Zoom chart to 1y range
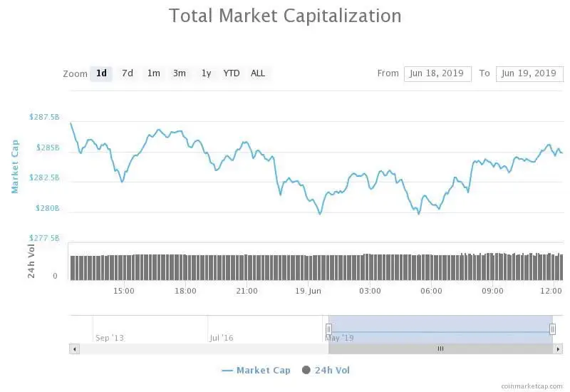570x392 pixels. coord(206,73)
